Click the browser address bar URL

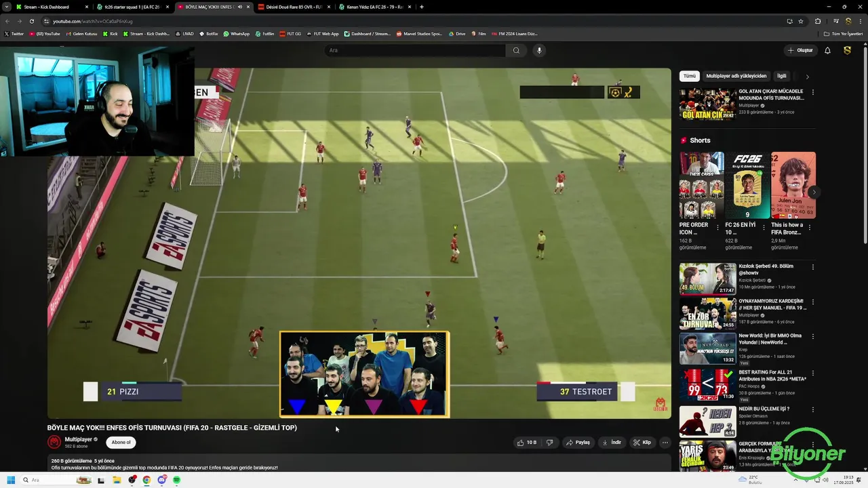point(93,21)
